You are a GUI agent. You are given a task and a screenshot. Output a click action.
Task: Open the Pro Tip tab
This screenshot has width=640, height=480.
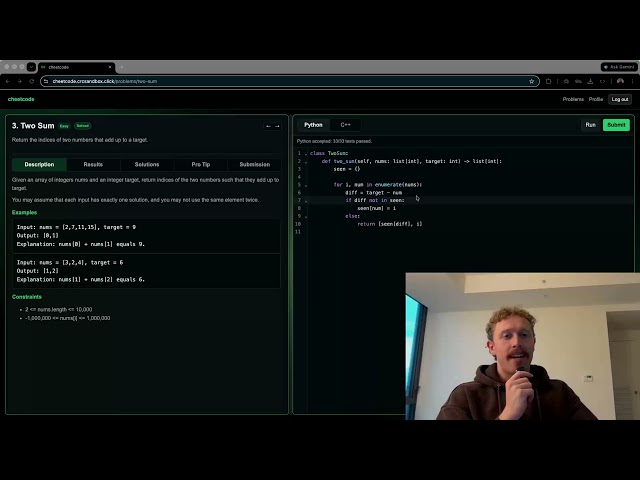coord(200,164)
